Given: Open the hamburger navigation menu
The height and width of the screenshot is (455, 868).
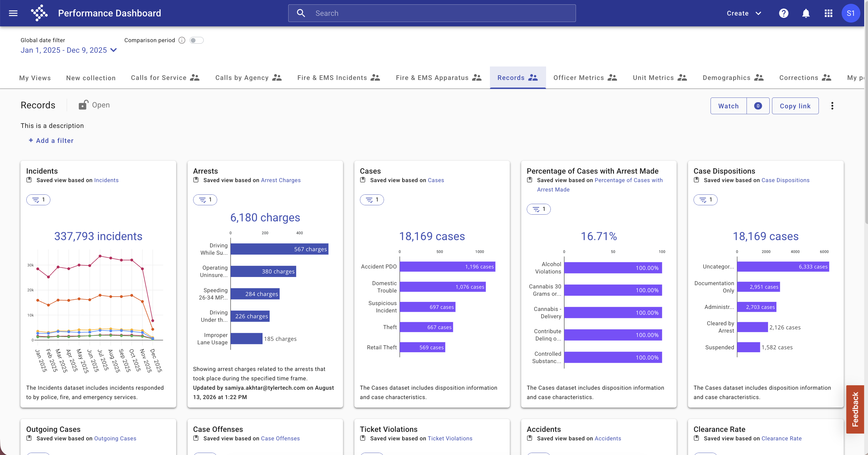Looking at the screenshot, I should pos(13,13).
